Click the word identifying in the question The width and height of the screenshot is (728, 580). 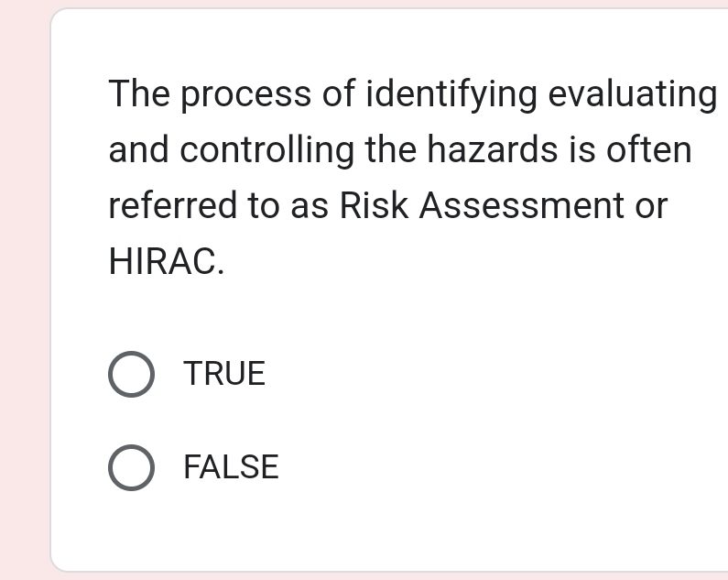(x=451, y=94)
